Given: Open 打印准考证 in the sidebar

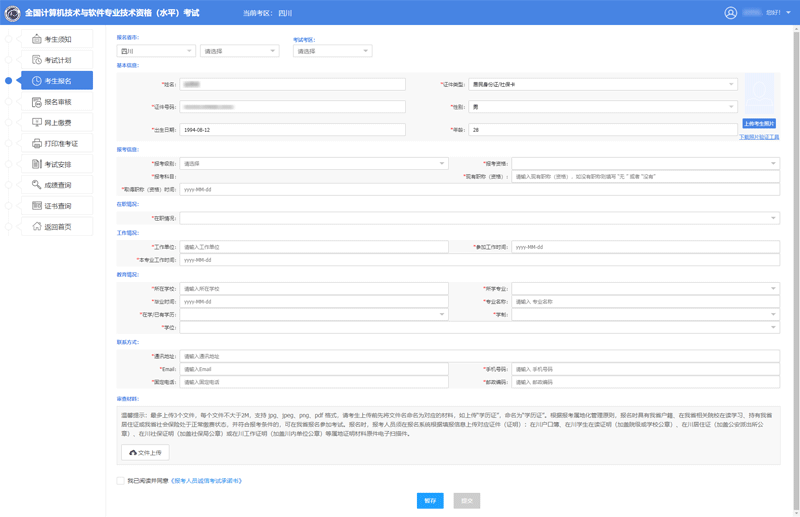Looking at the screenshot, I should coord(57,144).
